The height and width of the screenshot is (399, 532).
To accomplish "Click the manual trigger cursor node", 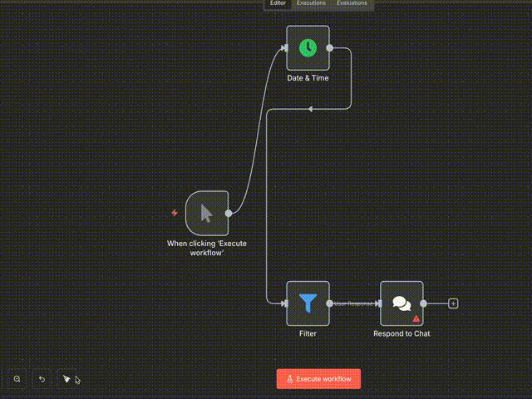I will (x=206, y=213).
